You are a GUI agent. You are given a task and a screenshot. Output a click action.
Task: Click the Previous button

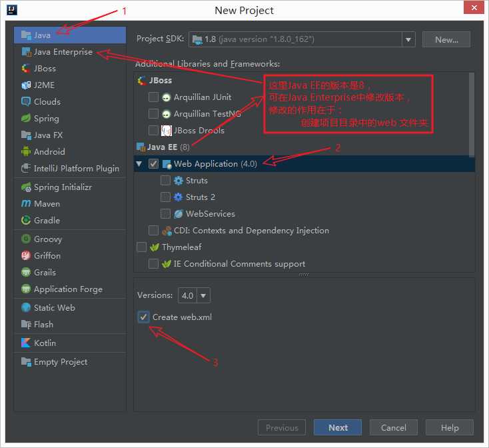pos(282,427)
